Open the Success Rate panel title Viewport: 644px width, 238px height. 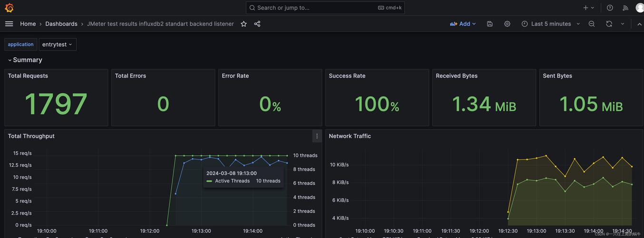pos(347,76)
